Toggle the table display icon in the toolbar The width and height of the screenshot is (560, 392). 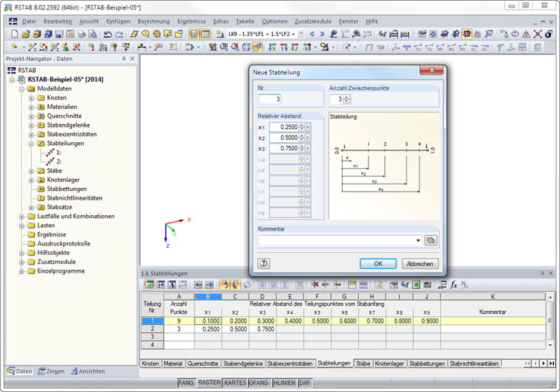pyautogui.click(x=205, y=34)
